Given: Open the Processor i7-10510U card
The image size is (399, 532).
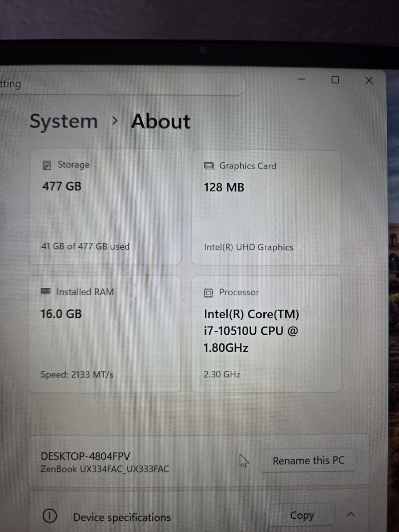Looking at the screenshot, I should 266,334.
